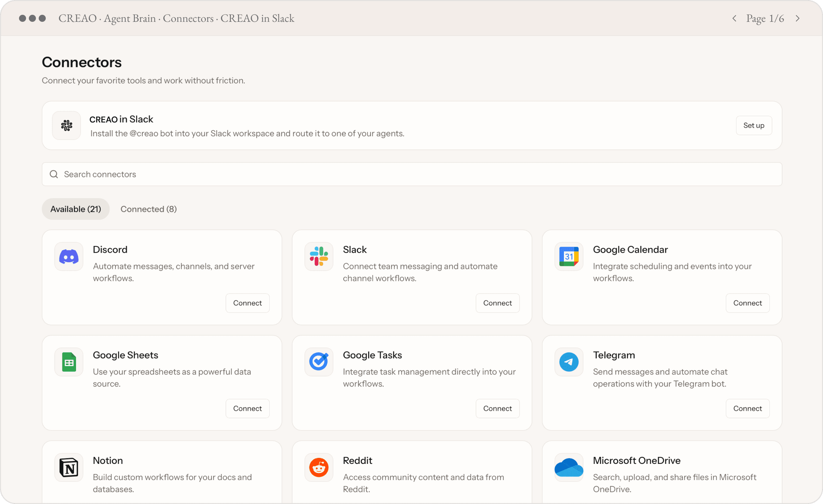Connect the Google Sheets connector
The height and width of the screenshot is (504, 823).
pyautogui.click(x=247, y=409)
